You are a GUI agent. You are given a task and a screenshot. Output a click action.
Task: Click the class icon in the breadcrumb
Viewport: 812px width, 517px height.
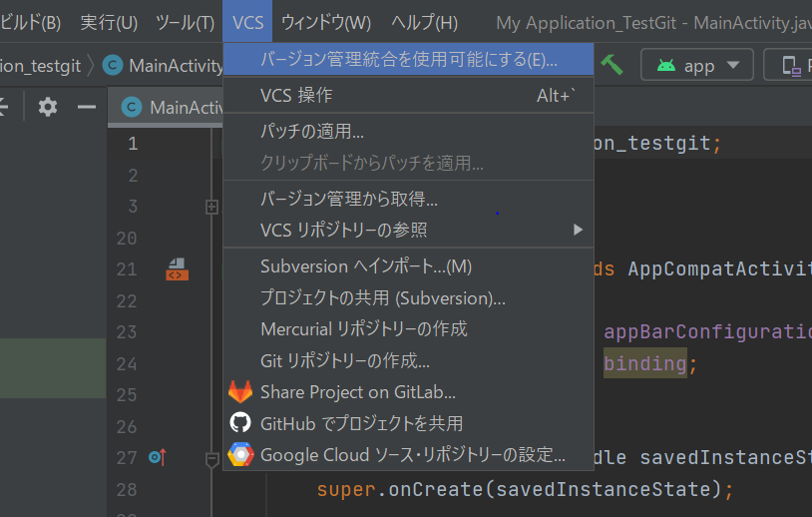click(x=113, y=65)
